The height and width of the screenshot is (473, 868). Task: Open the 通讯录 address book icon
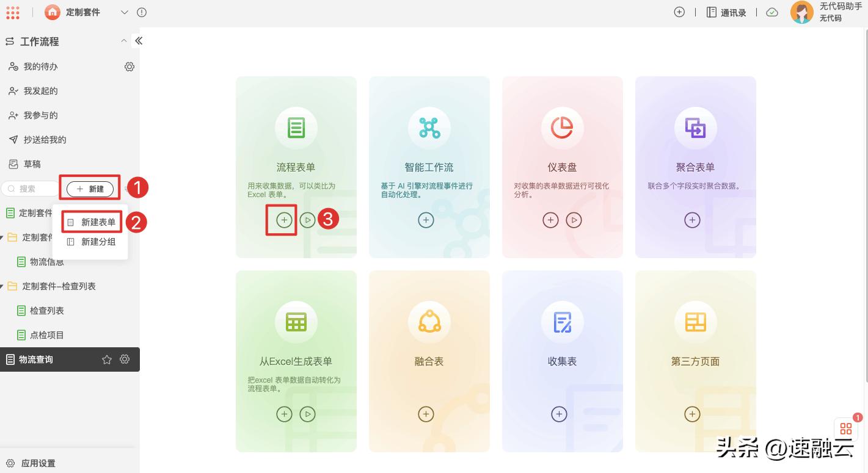[711, 12]
